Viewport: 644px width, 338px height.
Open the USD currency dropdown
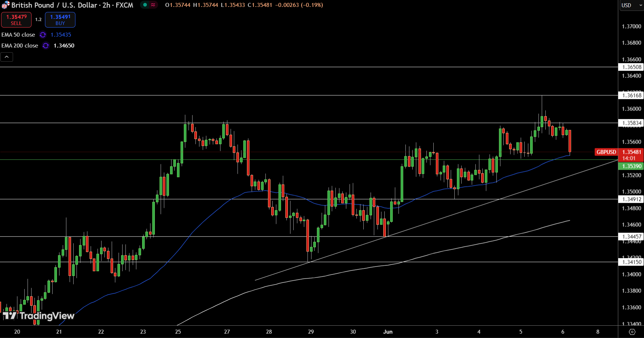click(631, 5)
